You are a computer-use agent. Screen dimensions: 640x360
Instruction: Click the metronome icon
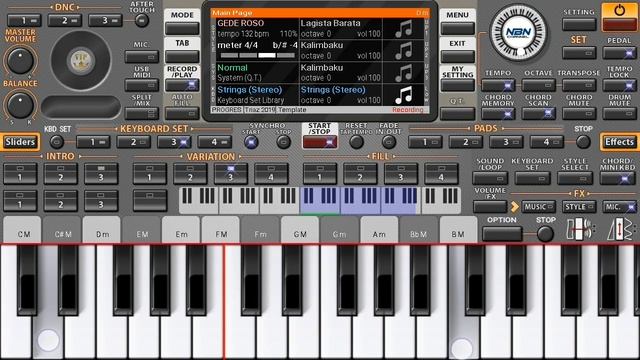pos(619,229)
